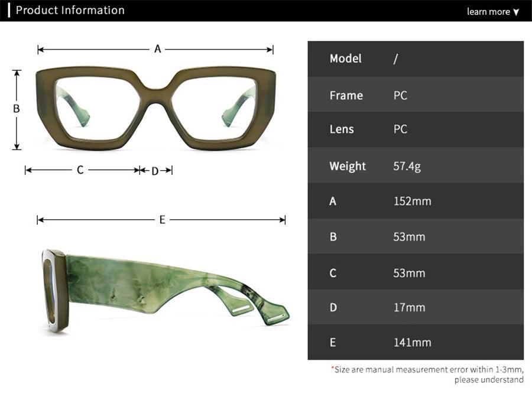
Task: Click the measurement arrow labeled A
Action: [x=157, y=49]
